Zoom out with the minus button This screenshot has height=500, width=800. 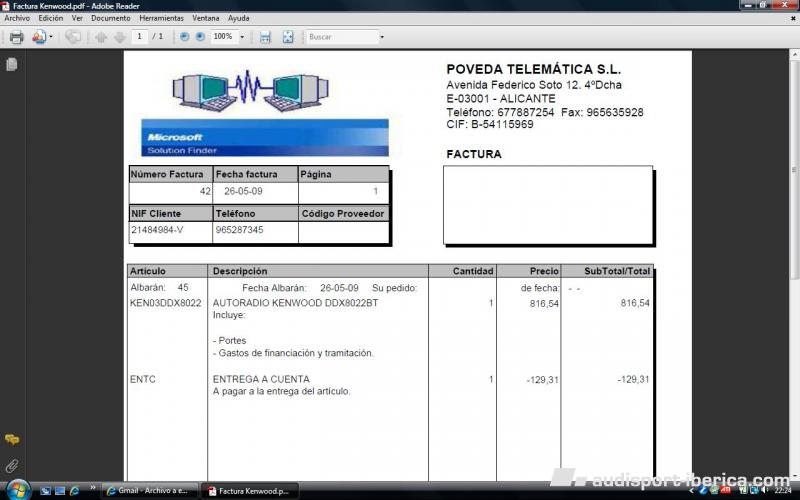pyautogui.click(x=185, y=37)
